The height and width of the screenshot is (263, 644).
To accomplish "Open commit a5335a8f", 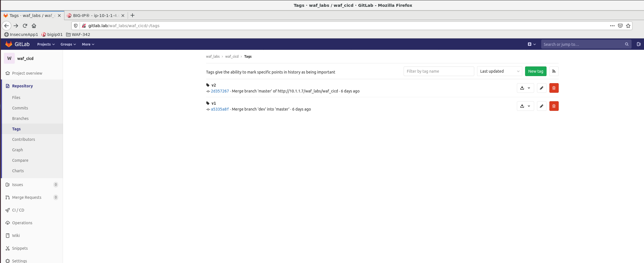I will (220, 109).
